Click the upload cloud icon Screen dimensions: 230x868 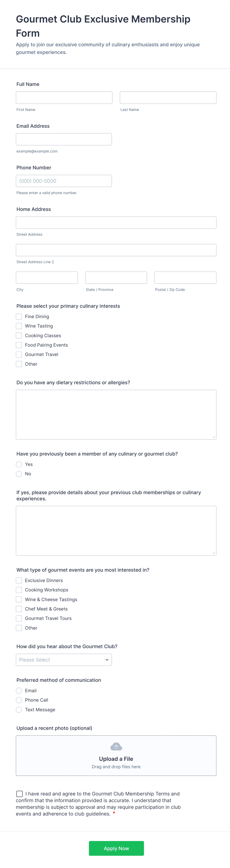click(116, 747)
